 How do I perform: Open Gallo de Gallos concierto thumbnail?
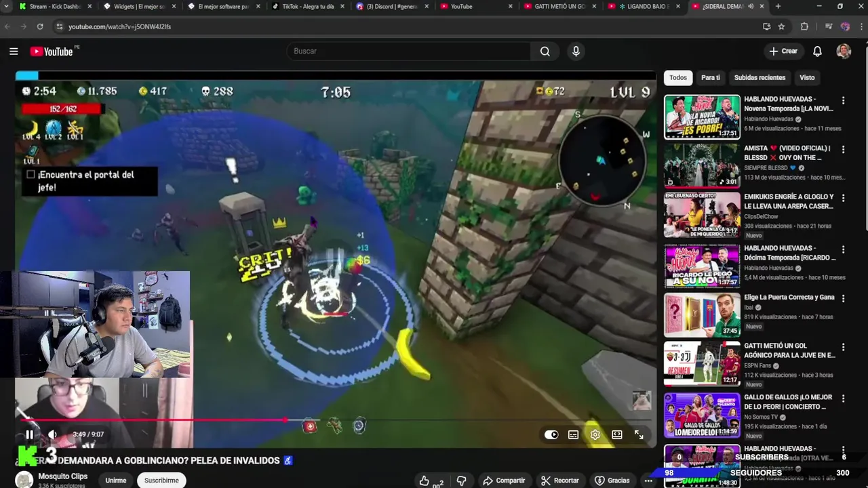tap(702, 415)
